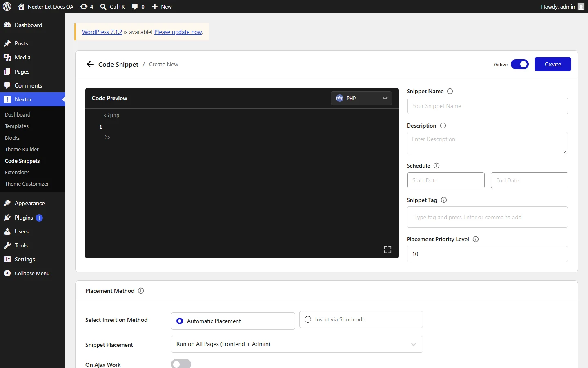This screenshot has height=368, width=588.
Task: Click the Placement Priority Level field
Action: (488, 254)
